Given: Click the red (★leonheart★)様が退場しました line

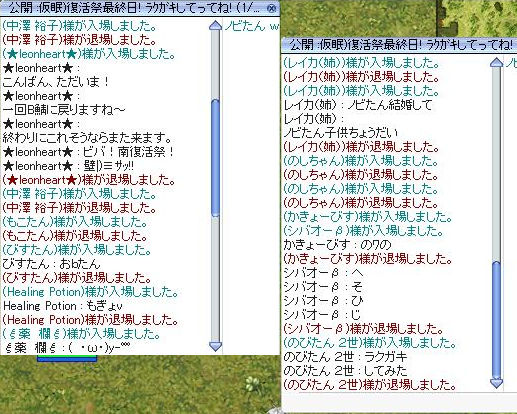Looking at the screenshot, I should click(x=89, y=180).
